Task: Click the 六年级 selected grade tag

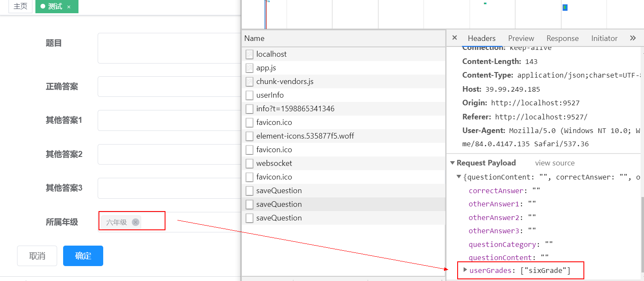Action: 121,222
